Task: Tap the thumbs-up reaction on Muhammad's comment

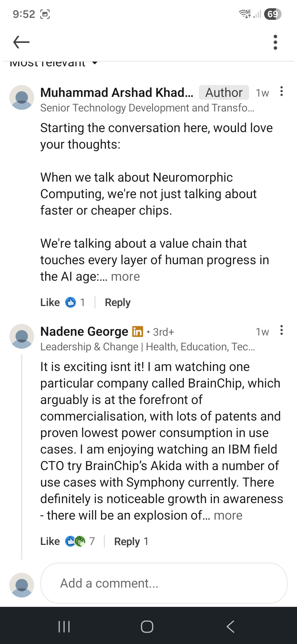Action: pyautogui.click(x=71, y=302)
